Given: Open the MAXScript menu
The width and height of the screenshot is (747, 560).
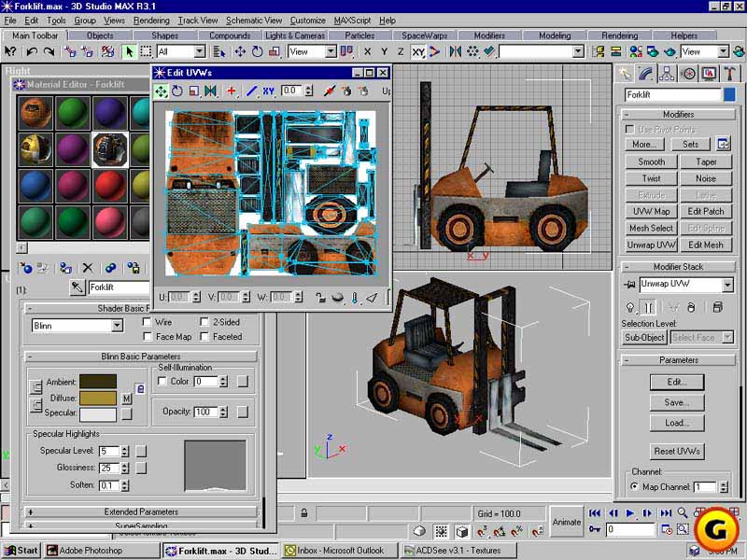Looking at the screenshot, I should [x=352, y=21].
